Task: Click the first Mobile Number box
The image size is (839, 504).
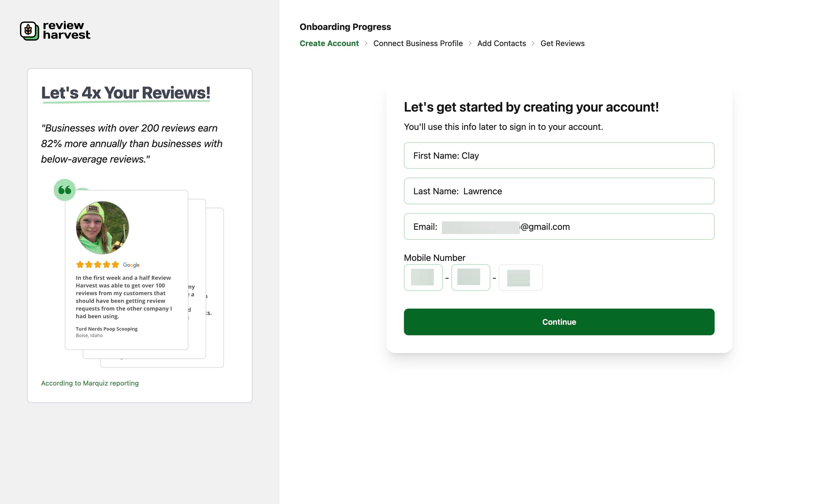Action: coord(423,278)
